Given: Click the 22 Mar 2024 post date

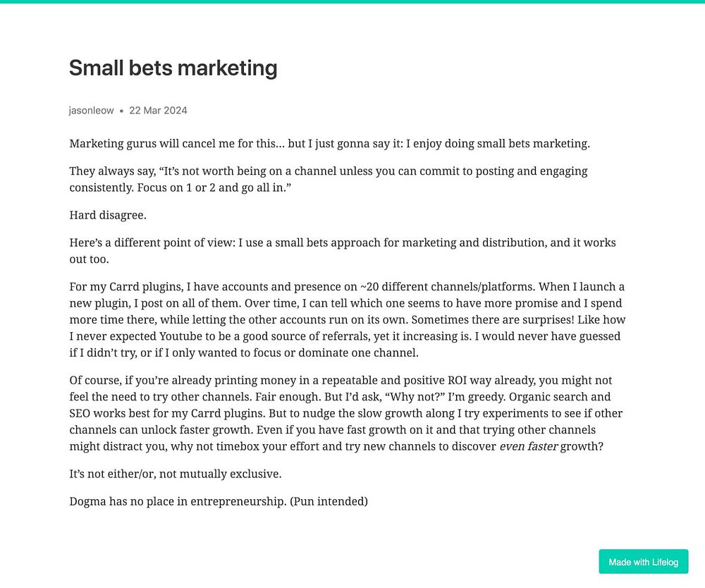Looking at the screenshot, I should point(158,111).
